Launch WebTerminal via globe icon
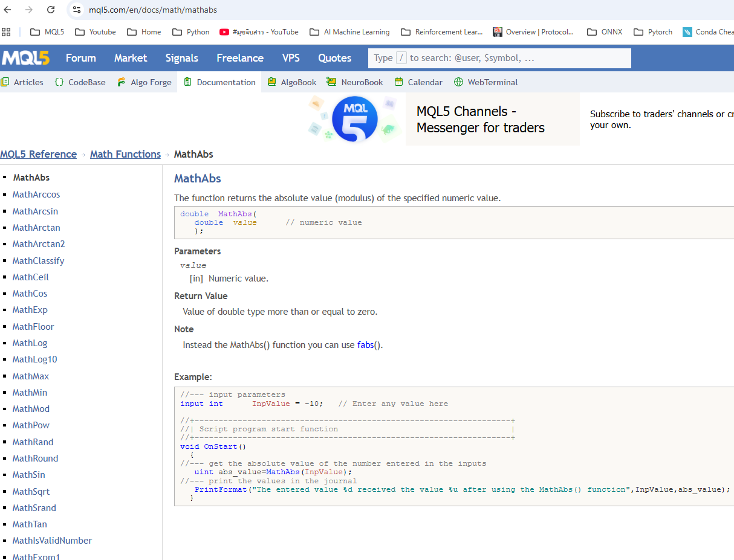The image size is (734, 560). [x=459, y=82]
